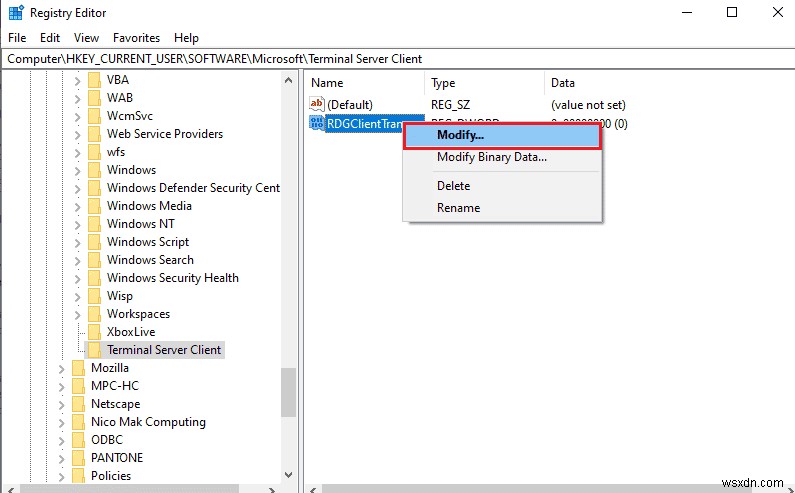This screenshot has width=795, height=493.
Task: Select the Windows Script folder icon
Action: pos(94,242)
